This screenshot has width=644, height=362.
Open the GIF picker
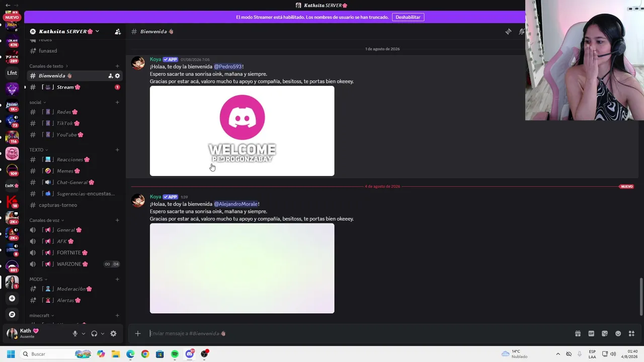tap(591, 333)
